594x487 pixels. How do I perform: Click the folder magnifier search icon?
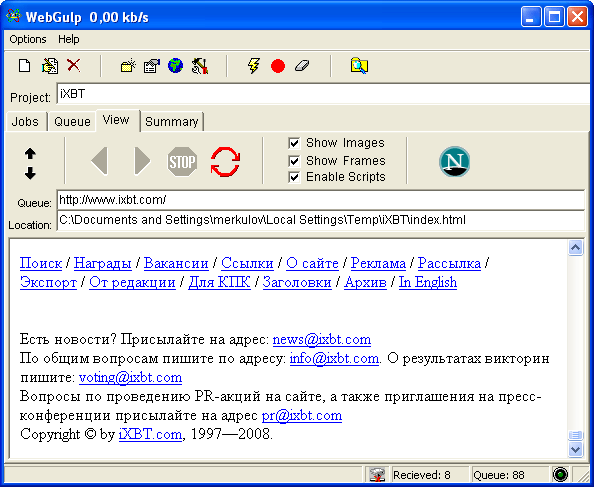358,66
